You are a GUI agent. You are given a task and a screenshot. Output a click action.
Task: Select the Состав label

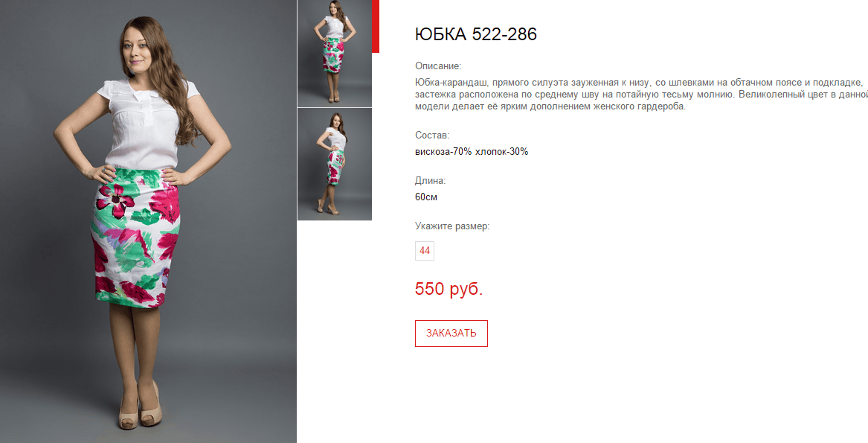432,136
